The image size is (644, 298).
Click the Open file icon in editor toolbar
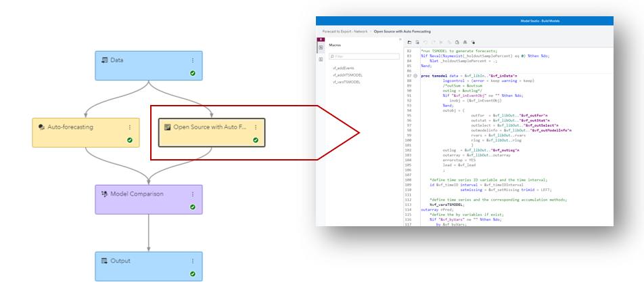click(409, 42)
